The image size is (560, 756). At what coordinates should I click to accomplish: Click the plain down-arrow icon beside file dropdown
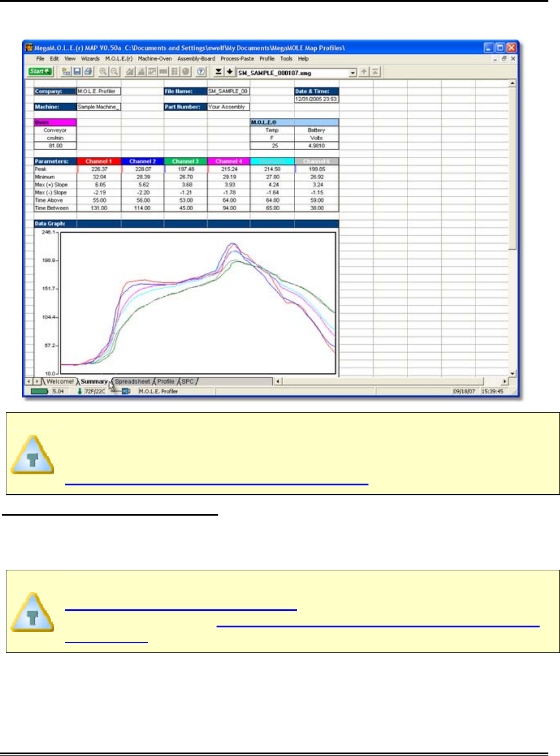pyautogui.click(x=229, y=72)
